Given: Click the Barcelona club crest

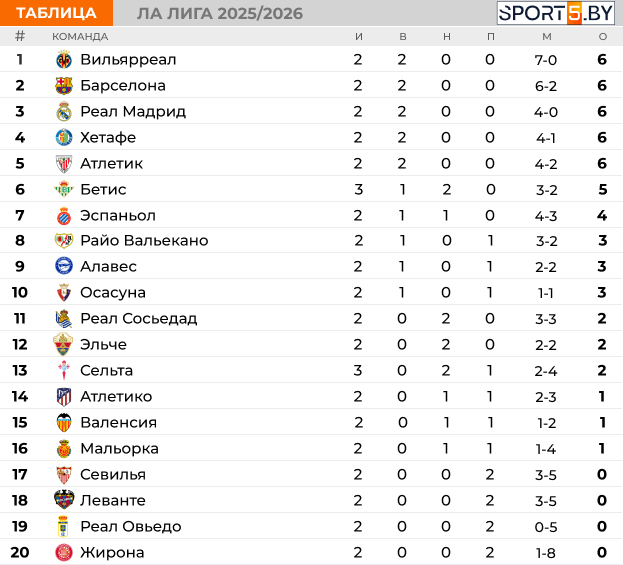Looking at the screenshot, I should pos(64,85).
